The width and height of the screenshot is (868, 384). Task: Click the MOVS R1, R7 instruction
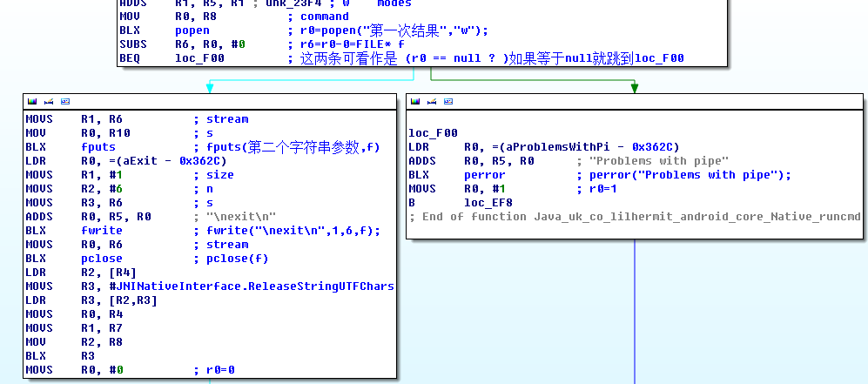click(x=74, y=328)
